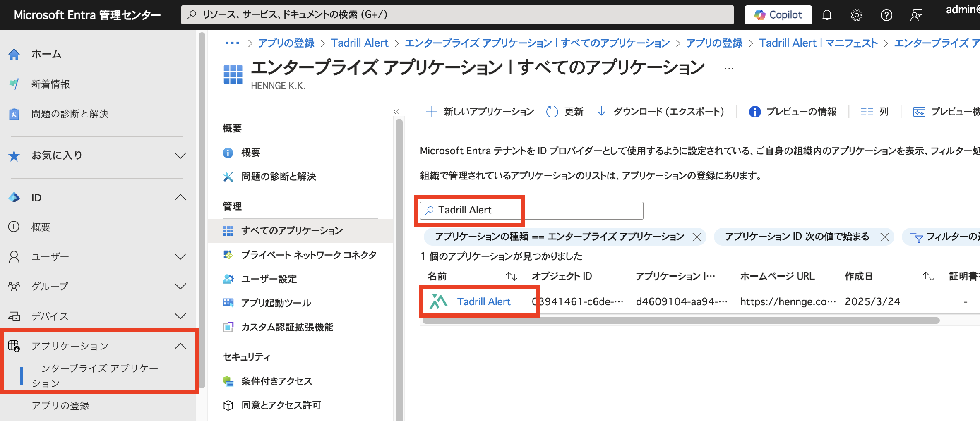Click the table horizontal scrollbar

(x=681, y=321)
